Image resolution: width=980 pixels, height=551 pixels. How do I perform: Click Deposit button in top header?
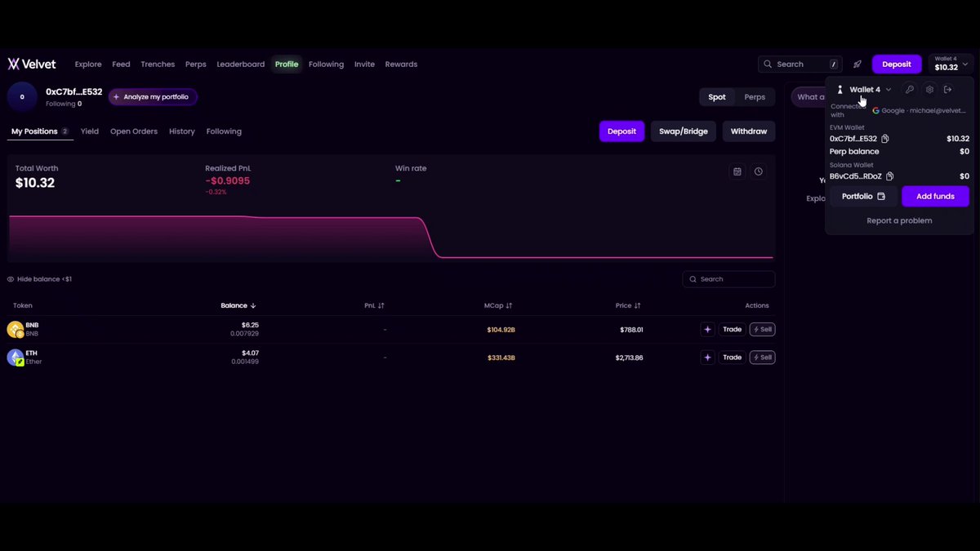897,64
